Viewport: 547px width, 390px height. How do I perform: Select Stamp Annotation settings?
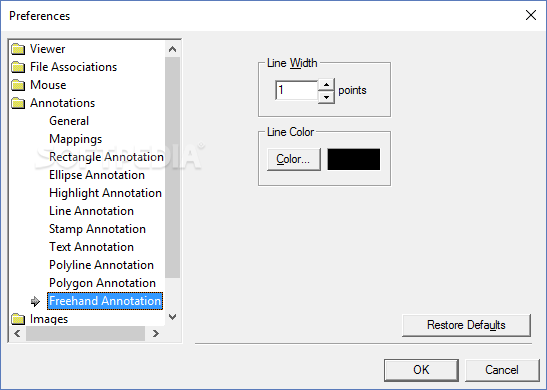click(97, 229)
